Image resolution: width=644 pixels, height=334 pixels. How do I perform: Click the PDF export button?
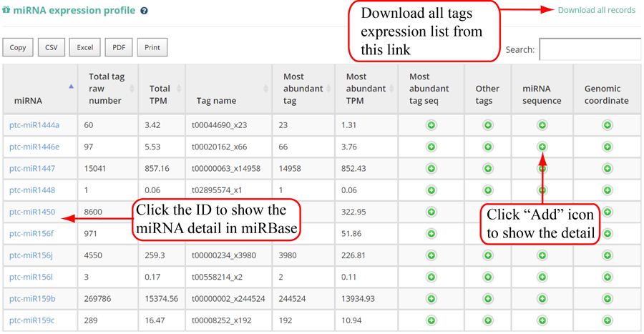[x=119, y=48]
